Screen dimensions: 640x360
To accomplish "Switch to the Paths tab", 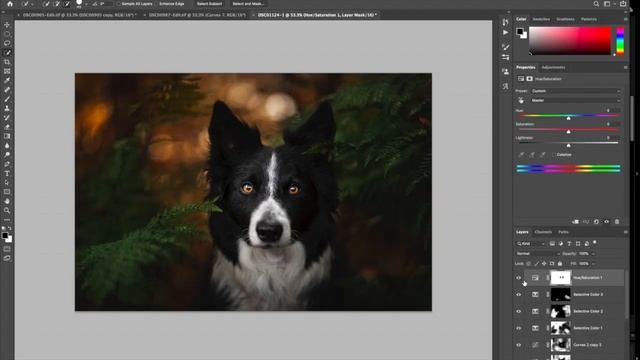I will 563,232.
